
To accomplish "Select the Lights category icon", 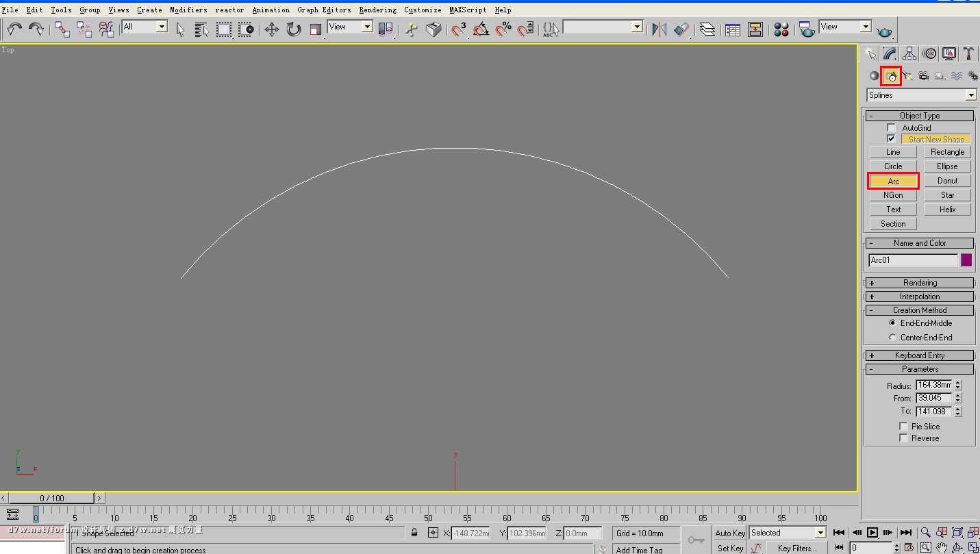I will point(907,76).
